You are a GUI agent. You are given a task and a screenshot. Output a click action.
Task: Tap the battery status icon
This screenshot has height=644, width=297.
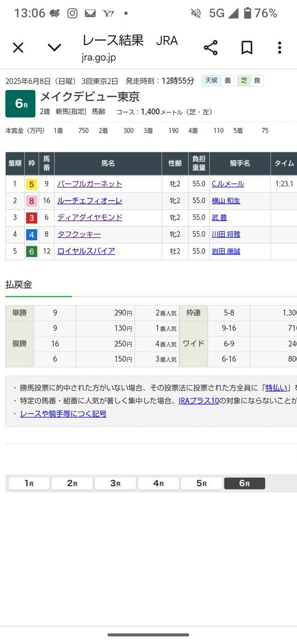coord(248,13)
